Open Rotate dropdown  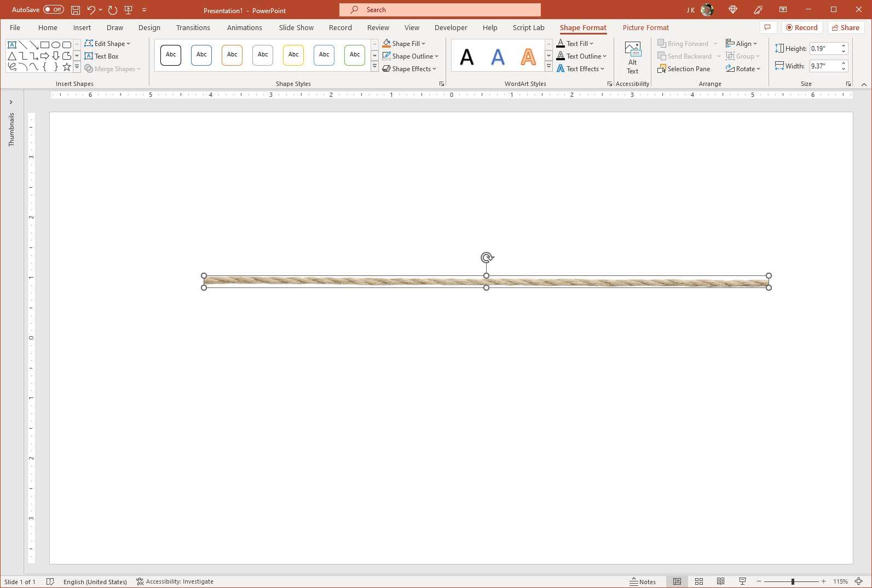[x=743, y=69]
